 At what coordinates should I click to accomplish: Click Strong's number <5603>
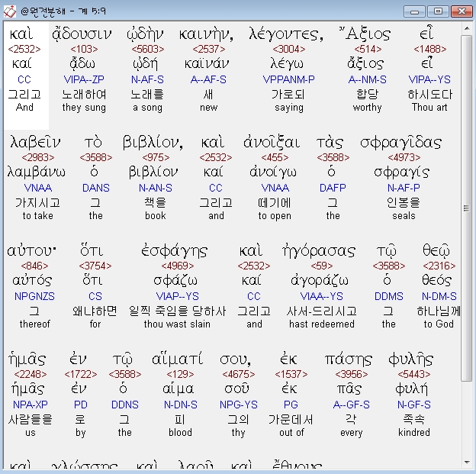[x=148, y=49]
